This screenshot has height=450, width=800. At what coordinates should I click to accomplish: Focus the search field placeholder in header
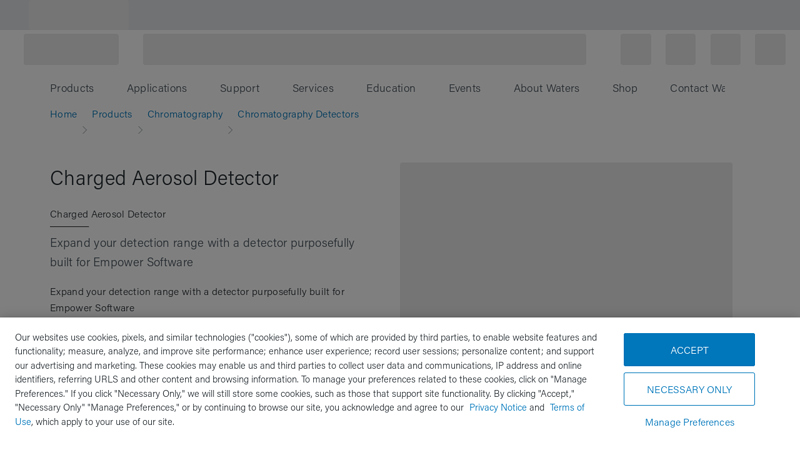pyautogui.click(x=364, y=49)
